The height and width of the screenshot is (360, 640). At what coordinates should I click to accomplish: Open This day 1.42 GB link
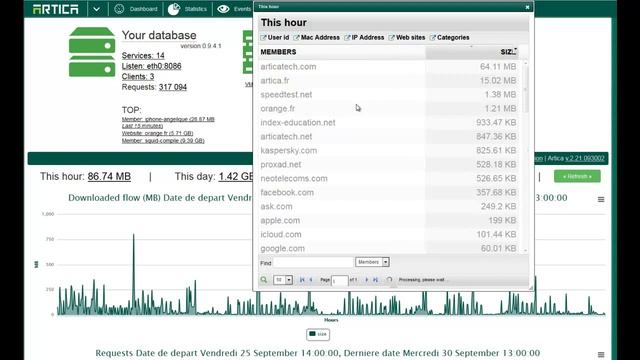point(236,176)
